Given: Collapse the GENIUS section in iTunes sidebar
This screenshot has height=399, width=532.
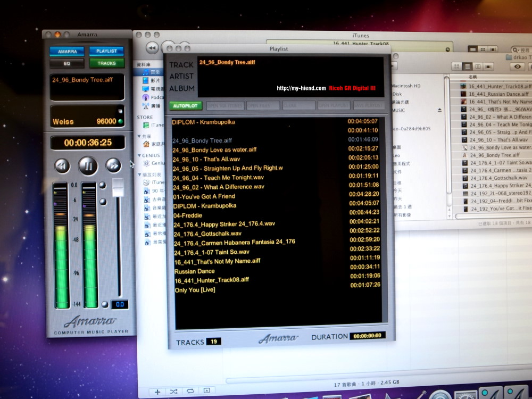Looking at the screenshot, I should pyautogui.click(x=139, y=155).
